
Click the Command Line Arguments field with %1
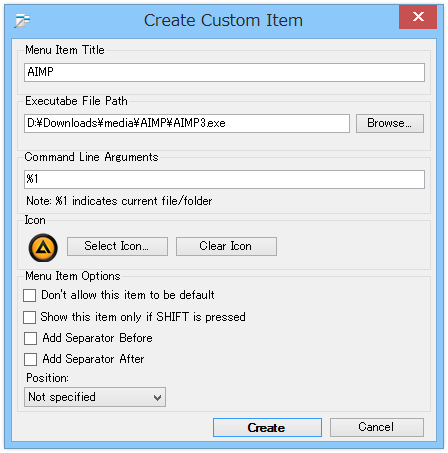(224, 179)
